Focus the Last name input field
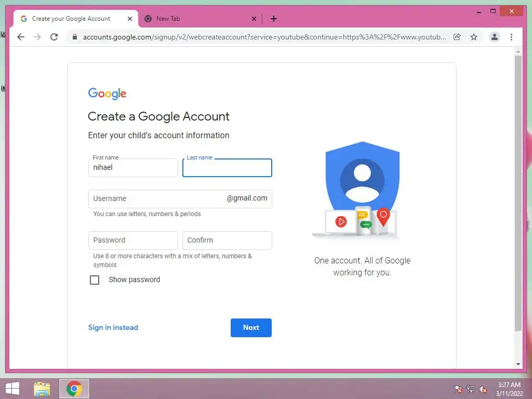This screenshot has height=399, width=532. [x=227, y=168]
